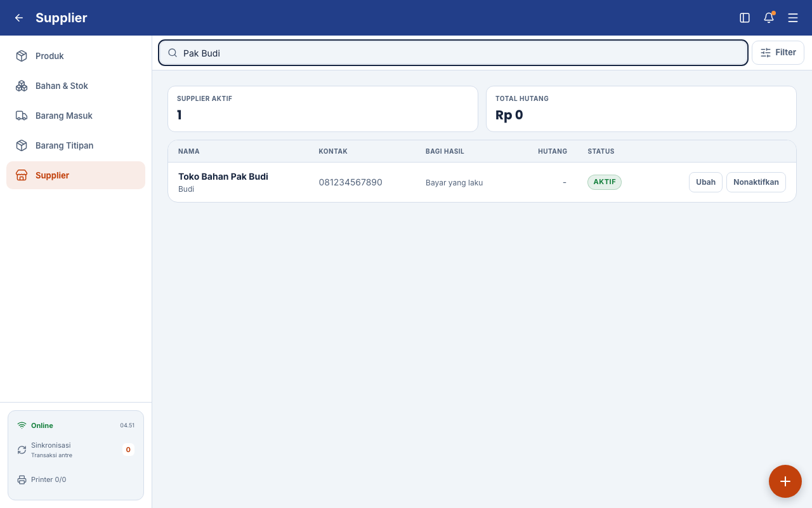Click the search magnifier icon

coord(173,53)
